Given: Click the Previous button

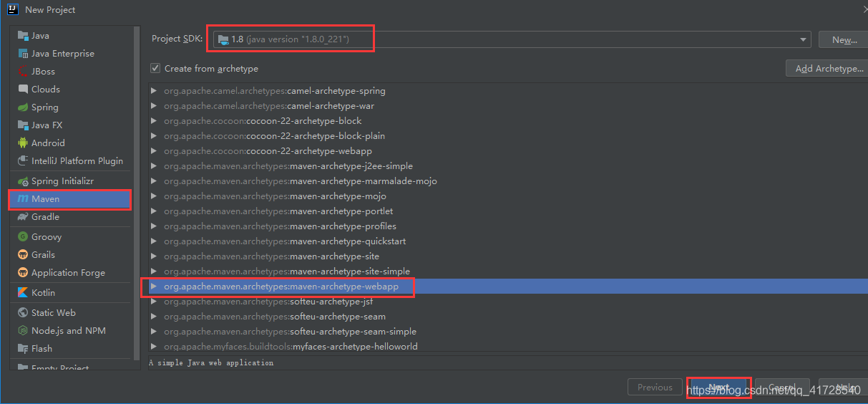Looking at the screenshot, I should [x=655, y=387].
